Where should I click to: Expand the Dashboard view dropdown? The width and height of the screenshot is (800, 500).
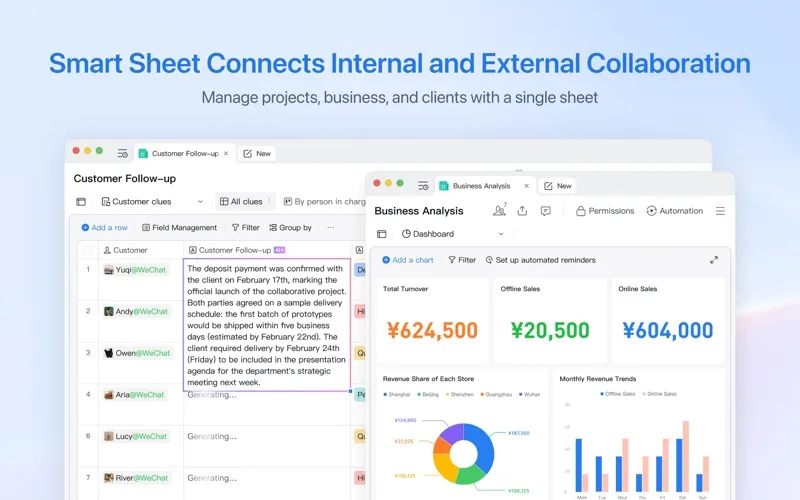point(501,234)
